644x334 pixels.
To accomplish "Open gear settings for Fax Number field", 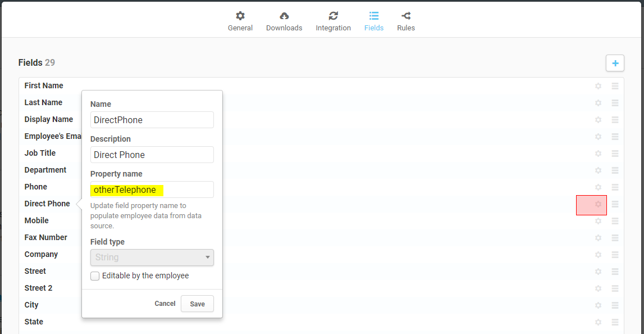I will 598,238.
